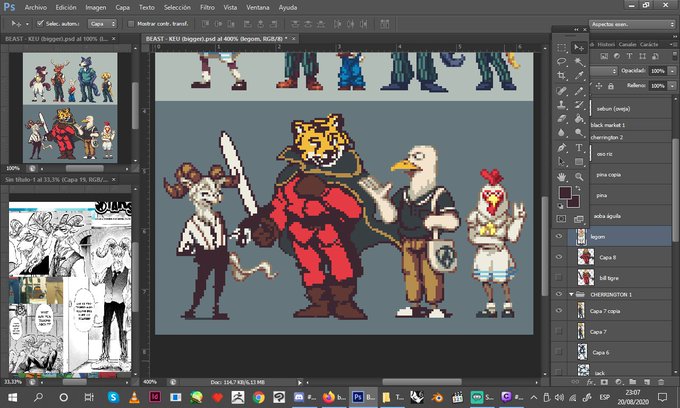The height and width of the screenshot is (408, 680).
Task: Open the Archivo menu
Action: [36, 7]
